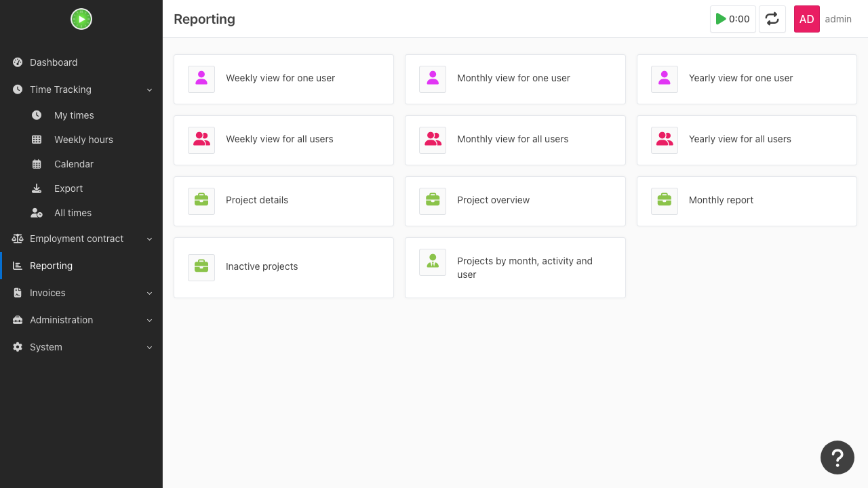Click the invoice document icon in sidebar
The height and width of the screenshot is (488, 868).
tap(18, 293)
